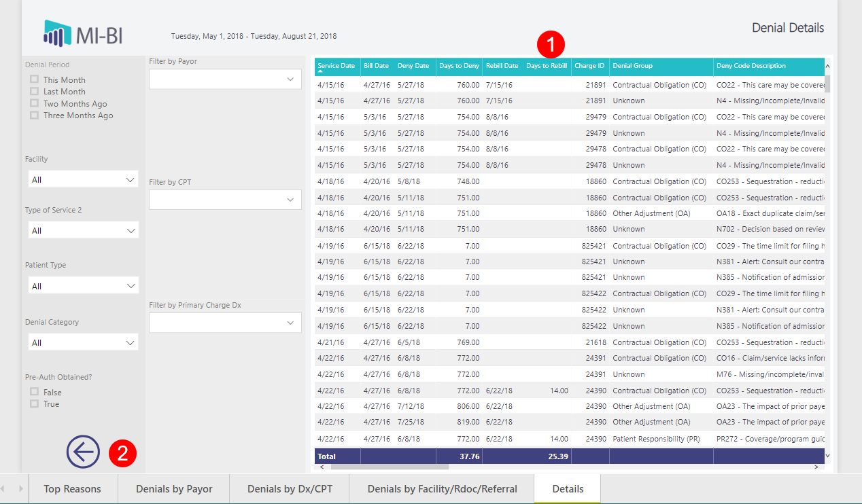Viewport: 862px width, 504px height.
Task: Expand the Filter by Payor dropdown
Action: tap(225, 79)
